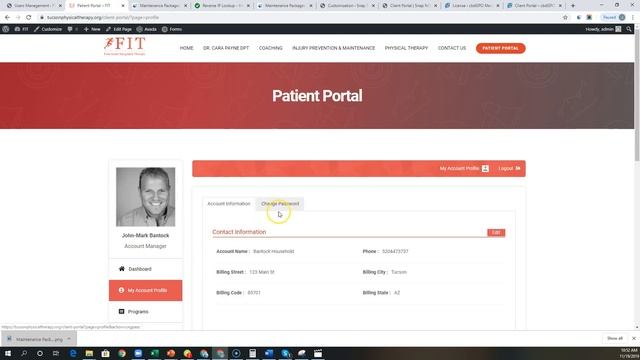The height and width of the screenshot is (360, 640).
Task: Open Windows taskbar search
Action: point(24,353)
